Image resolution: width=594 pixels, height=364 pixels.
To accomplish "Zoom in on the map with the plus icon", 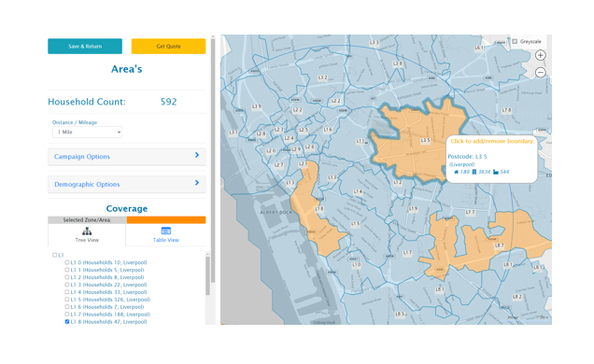I will 540,55.
